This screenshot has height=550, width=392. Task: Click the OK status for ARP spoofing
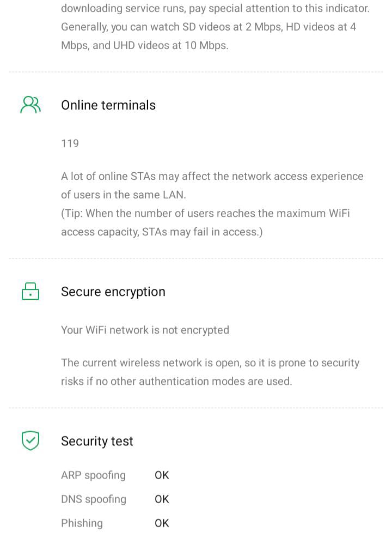162,475
